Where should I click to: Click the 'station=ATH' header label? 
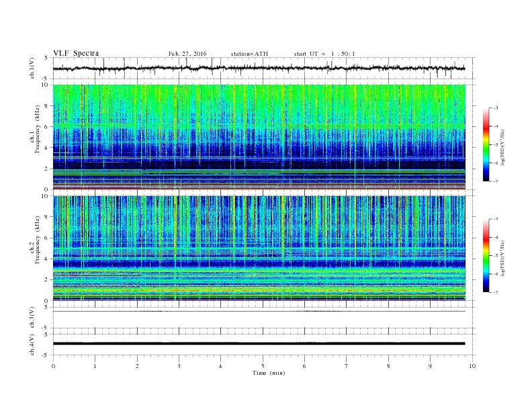(x=249, y=54)
